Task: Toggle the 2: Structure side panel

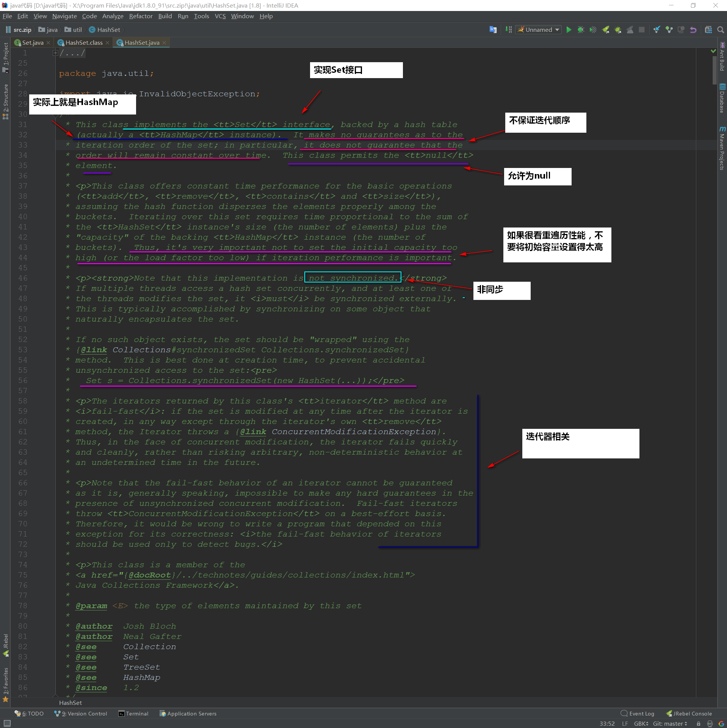Action: point(5,101)
